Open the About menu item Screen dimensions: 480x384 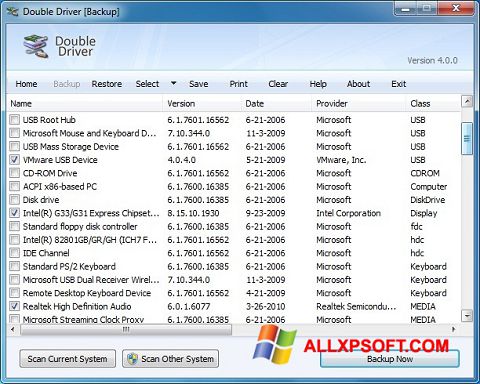pos(358,84)
